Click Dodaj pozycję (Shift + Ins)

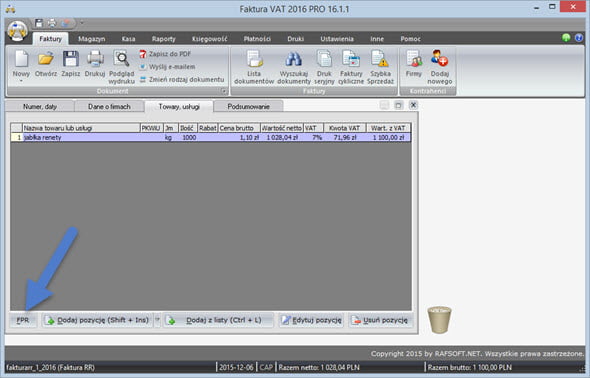click(x=97, y=320)
